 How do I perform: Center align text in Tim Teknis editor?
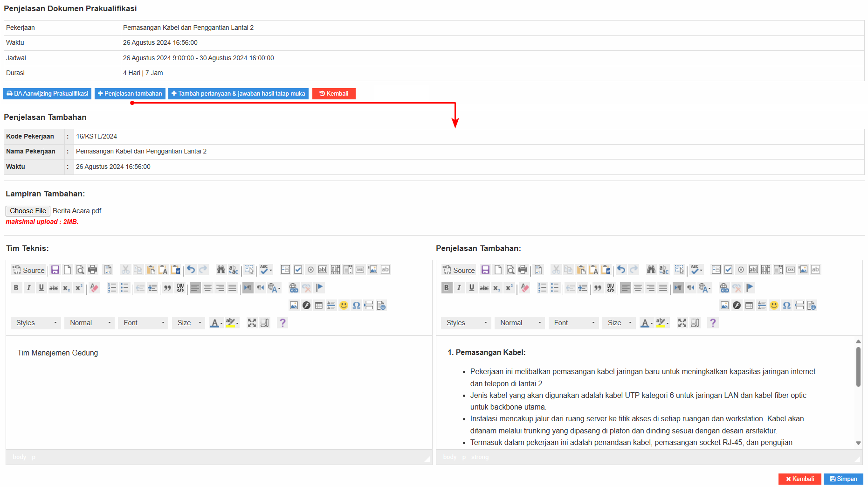(x=207, y=288)
